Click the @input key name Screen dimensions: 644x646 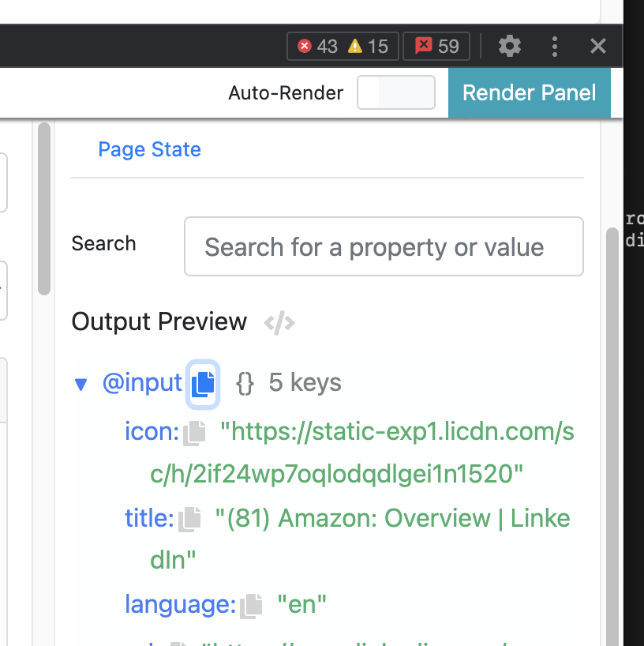click(142, 382)
